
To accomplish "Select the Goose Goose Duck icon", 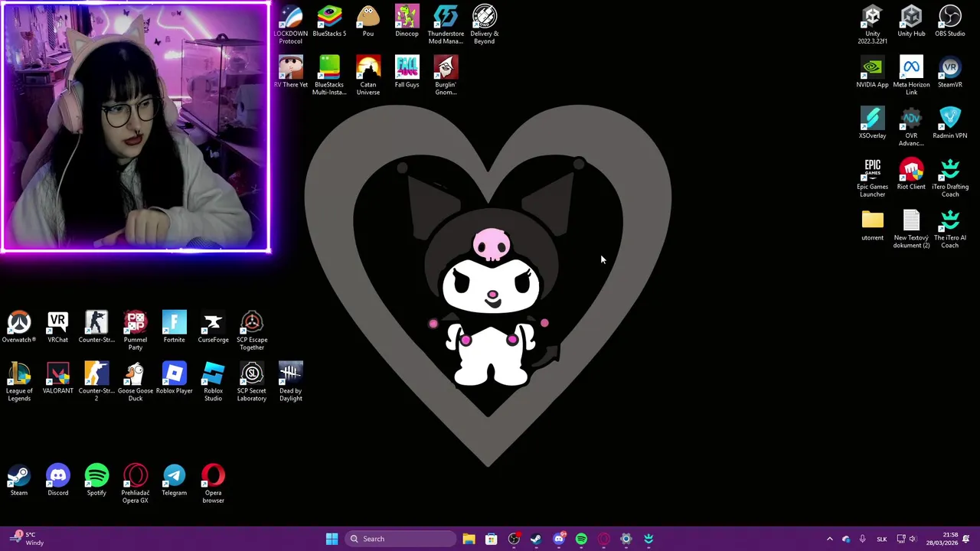I will pos(136,382).
